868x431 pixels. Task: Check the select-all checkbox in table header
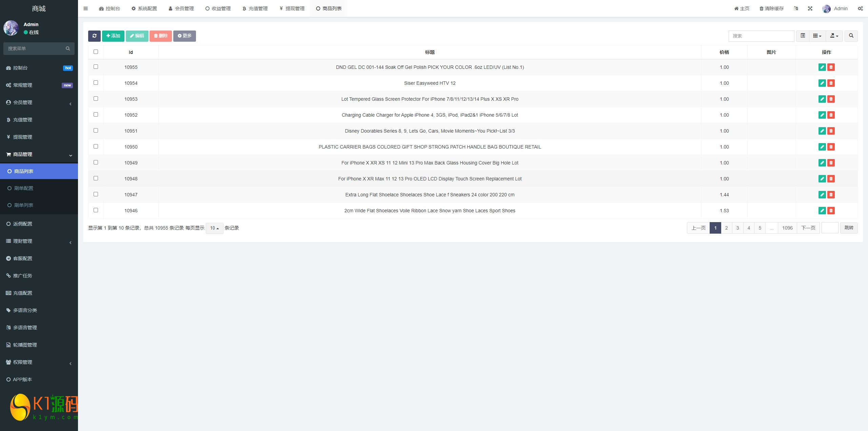96,52
